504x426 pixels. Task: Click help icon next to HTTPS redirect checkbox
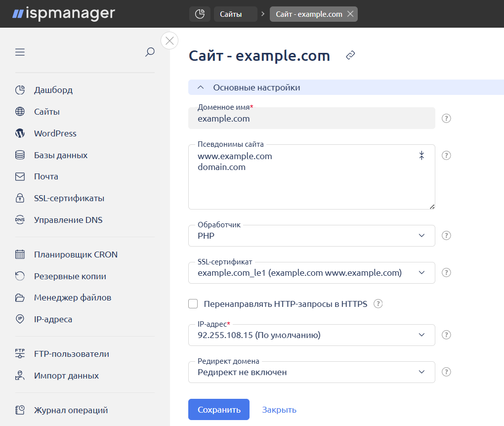378,304
